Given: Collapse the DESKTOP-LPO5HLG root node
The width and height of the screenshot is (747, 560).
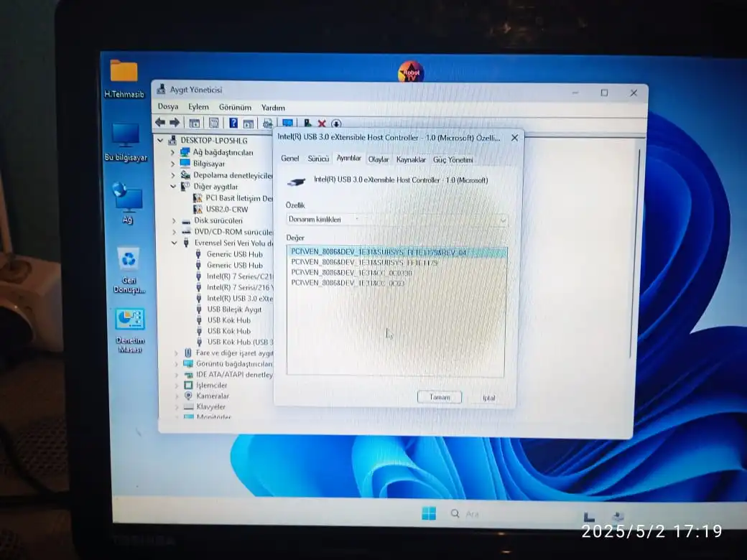Looking at the screenshot, I should (x=161, y=141).
